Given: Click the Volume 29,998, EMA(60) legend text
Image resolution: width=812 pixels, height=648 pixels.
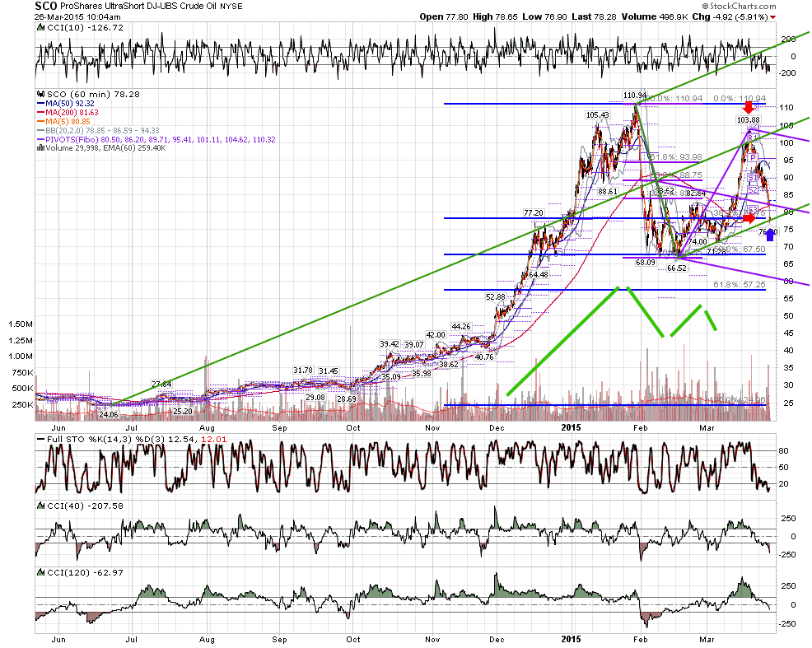Looking at the screenshot, I should coord(105,148).
